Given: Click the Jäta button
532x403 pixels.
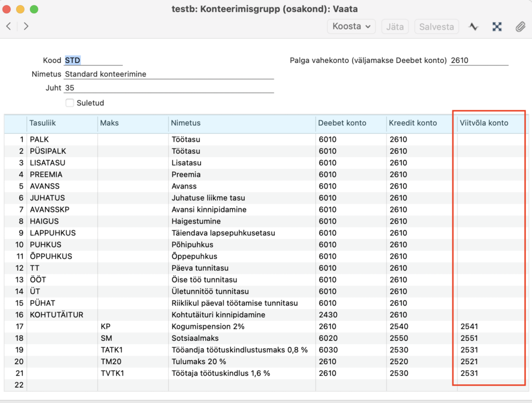Looking at the screenshot, I should 395,26.
